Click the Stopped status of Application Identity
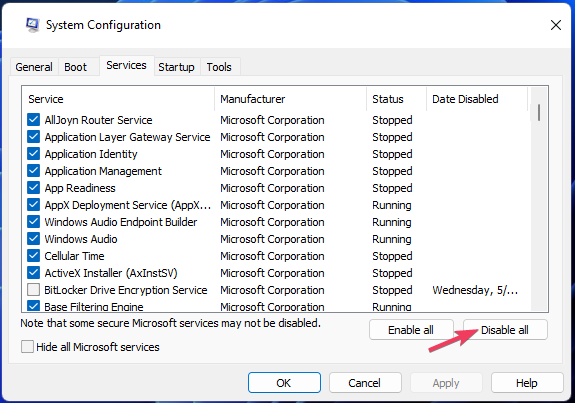Image resolution: width=575 pixels, height=403 pixels. (392, 154)
